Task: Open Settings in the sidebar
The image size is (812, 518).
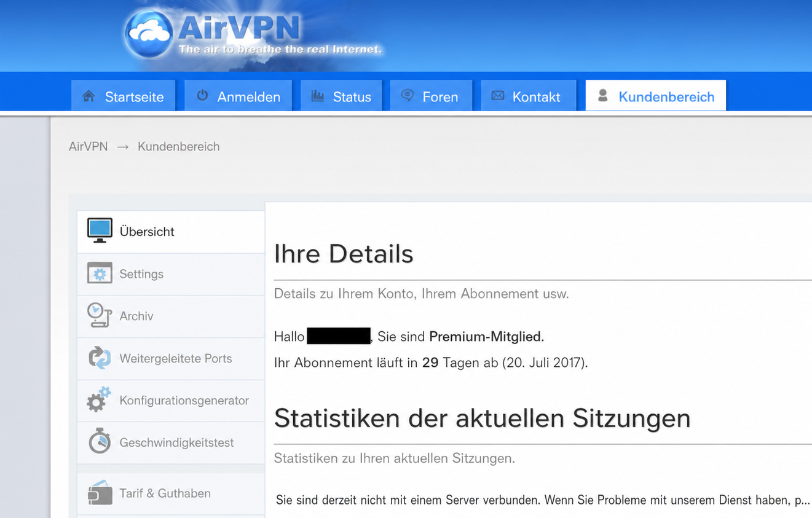Action: click(171, 274)
